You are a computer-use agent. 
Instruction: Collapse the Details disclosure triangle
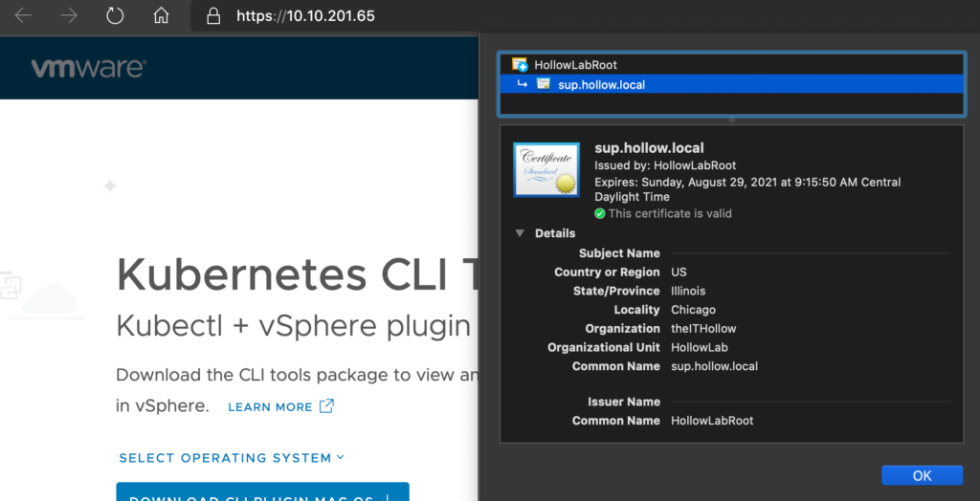pos(520,233)
